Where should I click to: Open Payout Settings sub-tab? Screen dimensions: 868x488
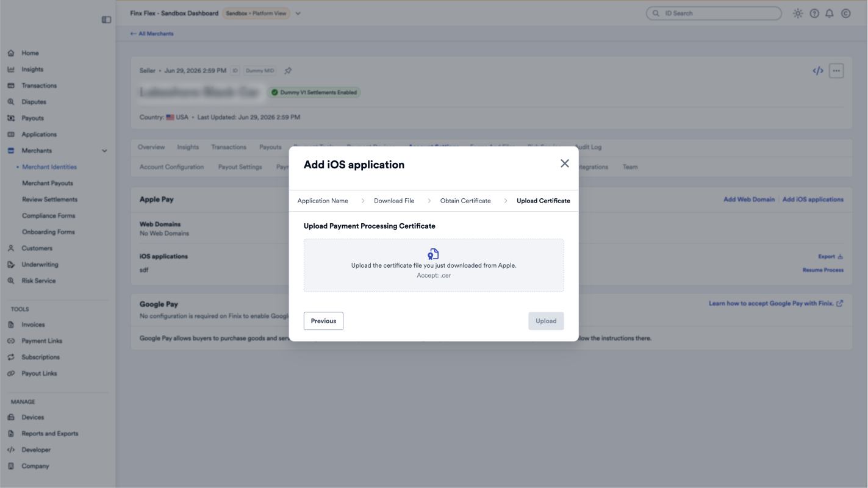[240, 167]
